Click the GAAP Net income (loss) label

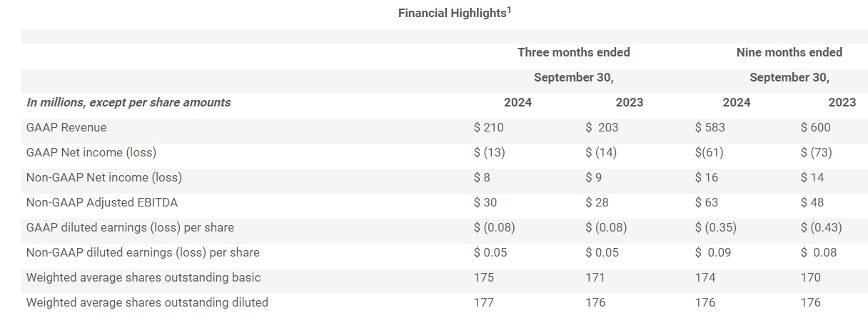click(91, 152)
